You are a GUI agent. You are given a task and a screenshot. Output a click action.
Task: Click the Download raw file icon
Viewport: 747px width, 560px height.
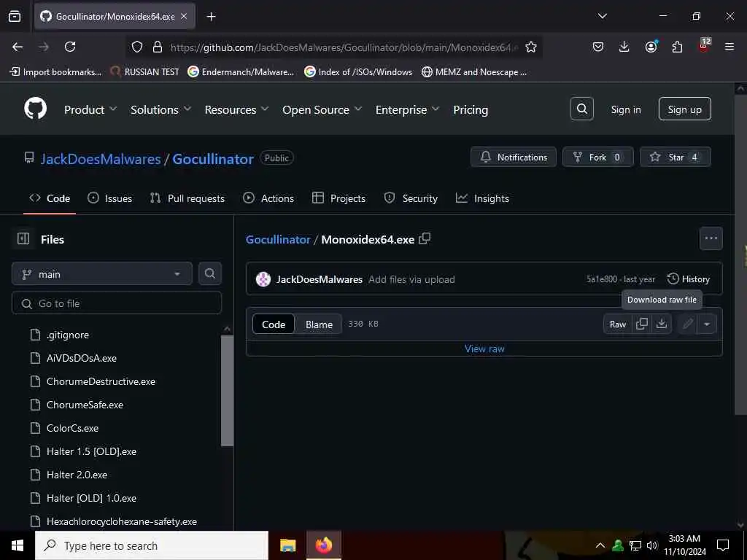661,324
